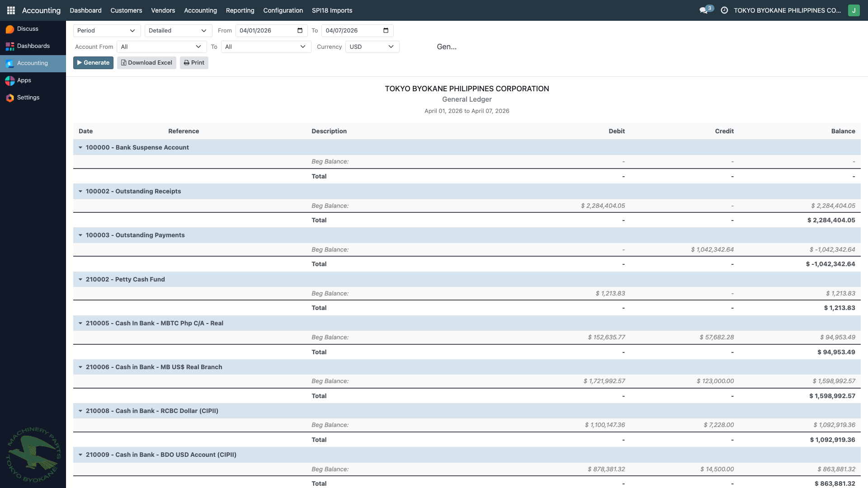Open Dashboards from the sidebar
This screenshot has height=488, width=868.
click(x=33, y=46)
